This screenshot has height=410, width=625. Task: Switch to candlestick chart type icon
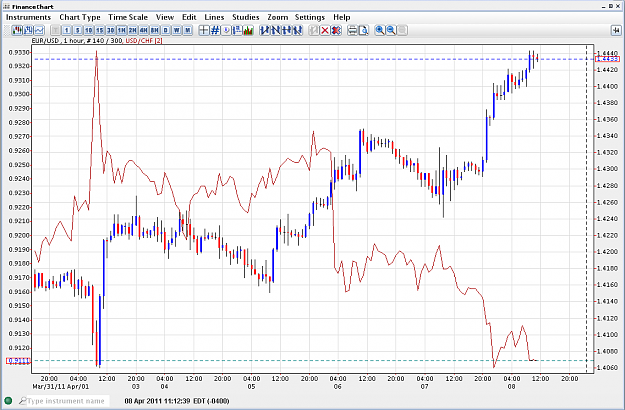pos(17,30)
